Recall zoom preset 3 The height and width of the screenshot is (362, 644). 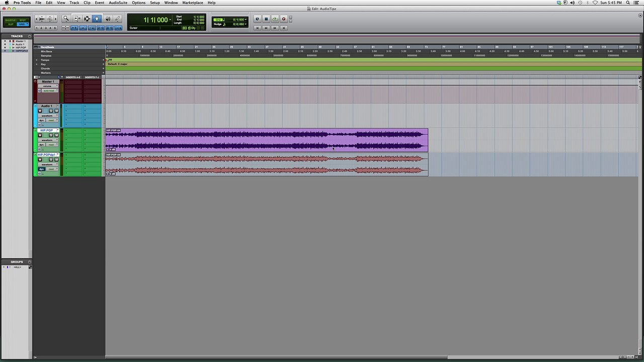46,28
